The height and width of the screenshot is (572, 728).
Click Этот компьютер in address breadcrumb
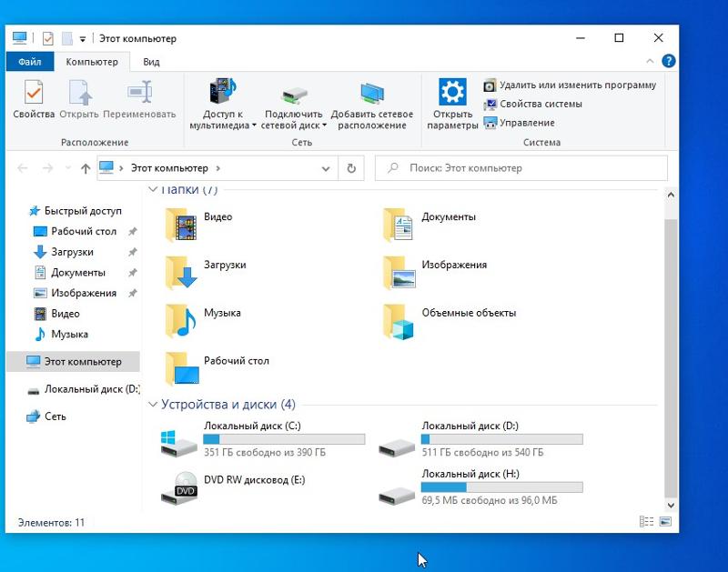(169, 168)
